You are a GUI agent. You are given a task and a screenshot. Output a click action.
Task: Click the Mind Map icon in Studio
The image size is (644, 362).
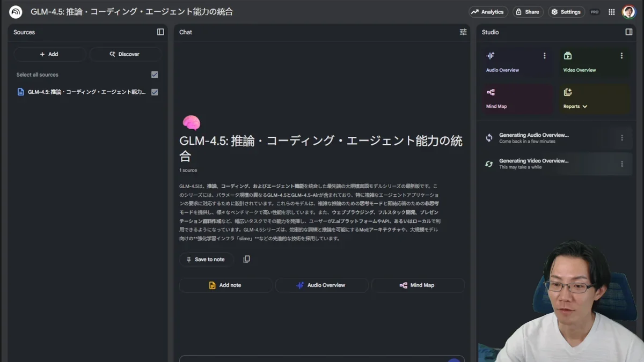pos(491,92)
